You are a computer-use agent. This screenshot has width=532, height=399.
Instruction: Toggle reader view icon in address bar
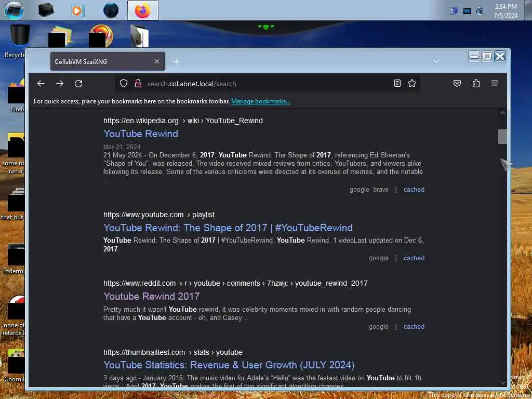click(x=397, y=84)
